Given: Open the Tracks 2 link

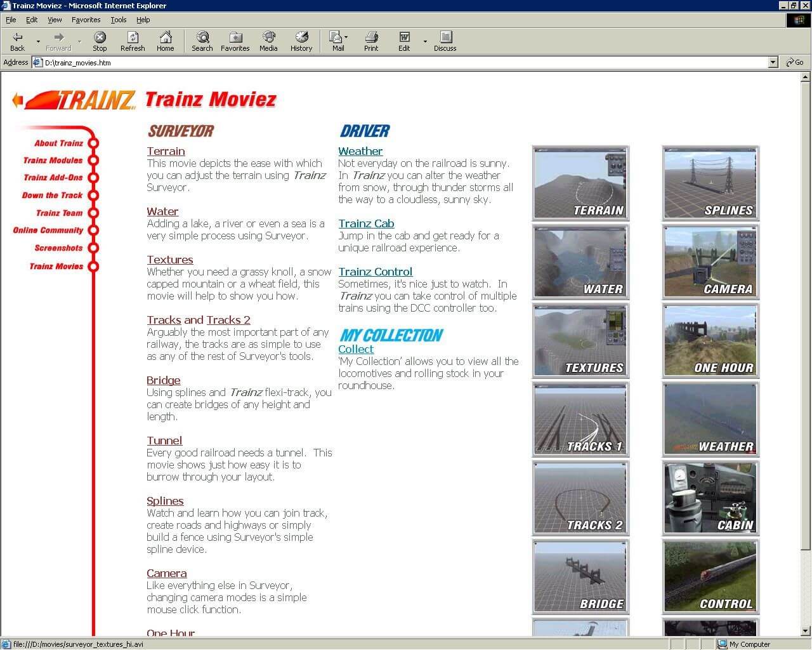Looking at the screenshot, I should point(228,320).
